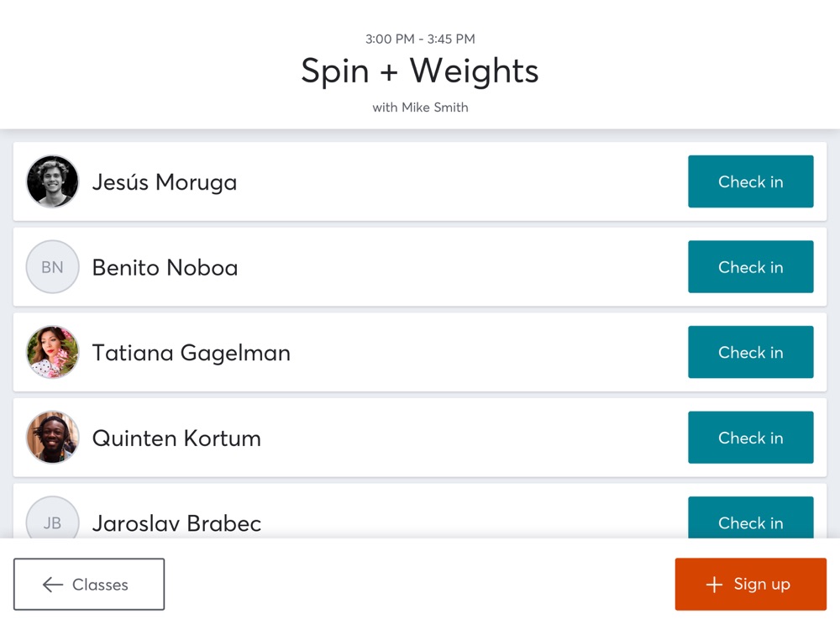The image size is (840, 630).
Task: Check in Jesús Moruga
Action: [750, 181]
